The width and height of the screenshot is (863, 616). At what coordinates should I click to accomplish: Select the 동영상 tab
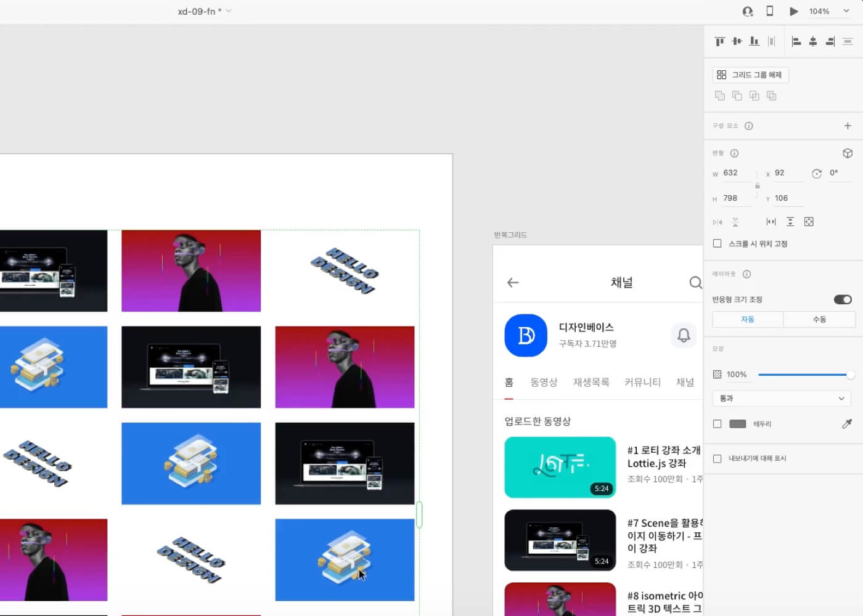[544, 383]
